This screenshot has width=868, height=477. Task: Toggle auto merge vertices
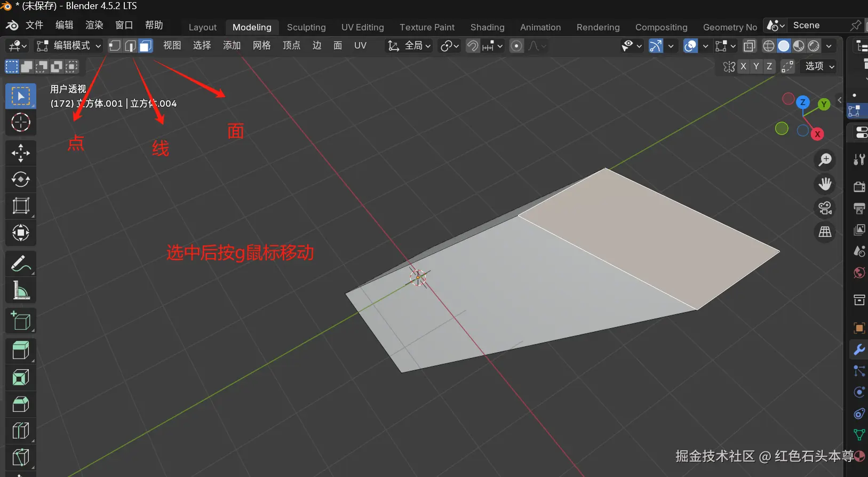pos(787,66)
